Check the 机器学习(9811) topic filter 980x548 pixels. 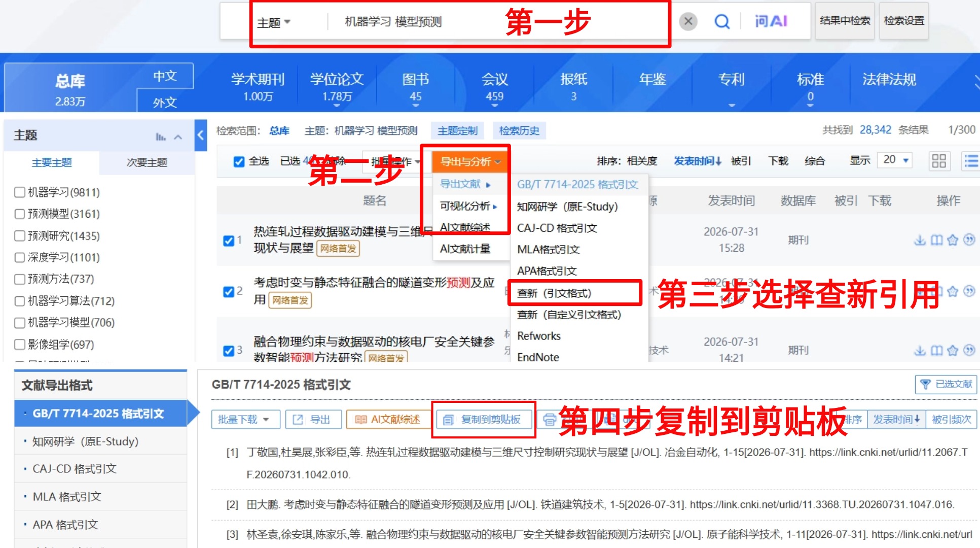coord(20,192)
